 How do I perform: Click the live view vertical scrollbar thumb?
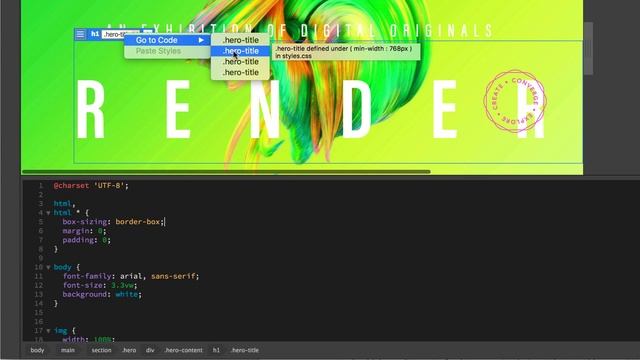point(588,49)
